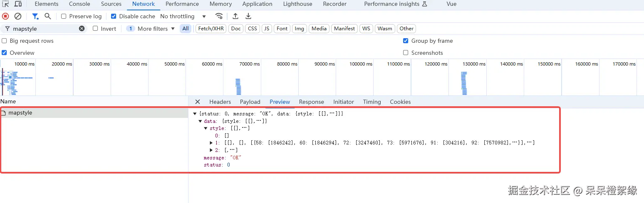
Task: Activate the inspect element picker icon
Action: tap(5, 4)
